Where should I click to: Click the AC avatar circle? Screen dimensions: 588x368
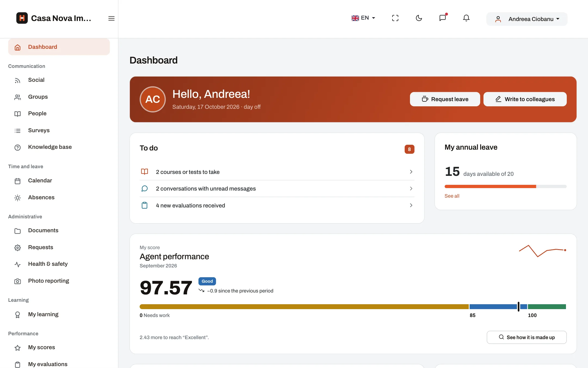coord(153,99)
